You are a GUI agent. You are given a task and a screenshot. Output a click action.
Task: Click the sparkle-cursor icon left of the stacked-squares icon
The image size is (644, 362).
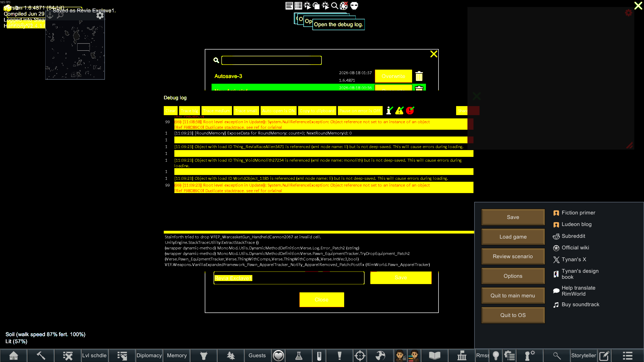[x=307, y=6]
